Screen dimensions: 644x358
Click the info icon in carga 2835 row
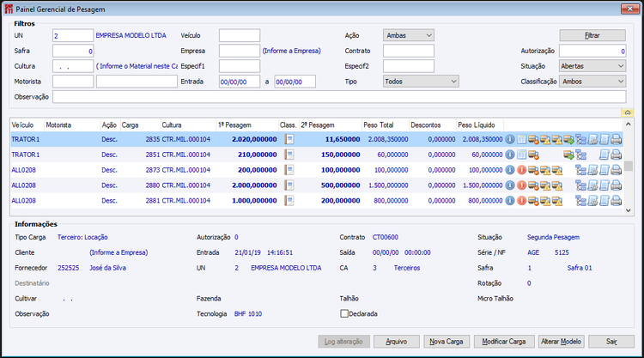pyautogui.click(x=510, y=139)
